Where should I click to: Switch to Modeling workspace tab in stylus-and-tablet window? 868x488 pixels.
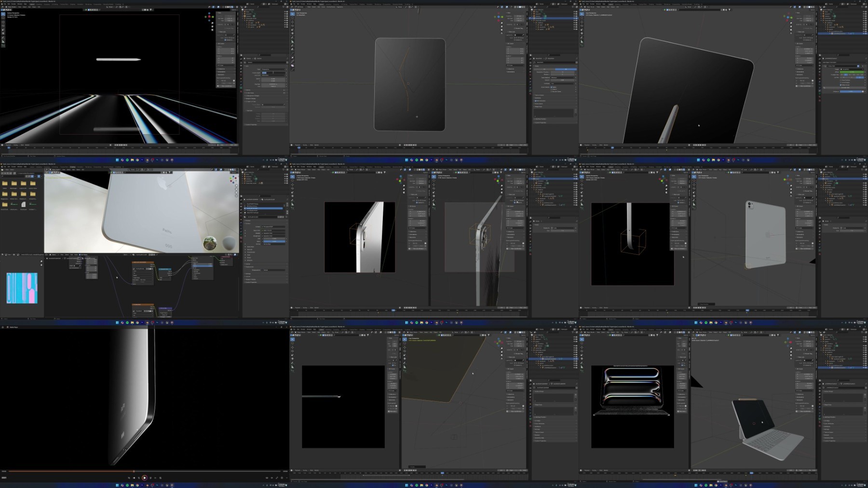(618, 4)
